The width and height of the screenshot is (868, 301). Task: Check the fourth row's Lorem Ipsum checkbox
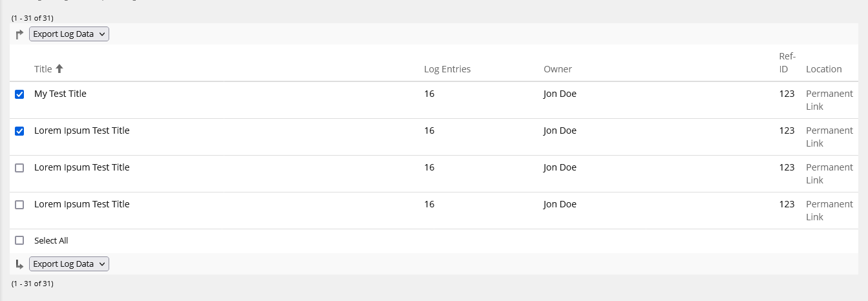19,205
